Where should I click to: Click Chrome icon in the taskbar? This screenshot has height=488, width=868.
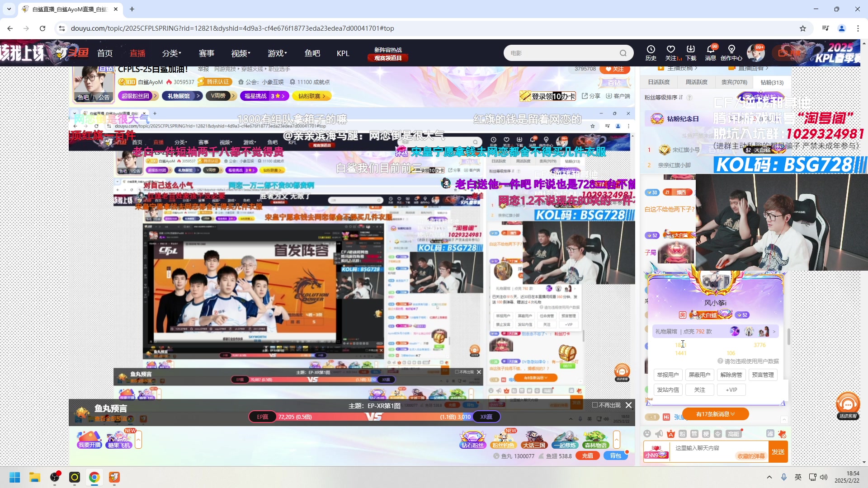[94, 477]
